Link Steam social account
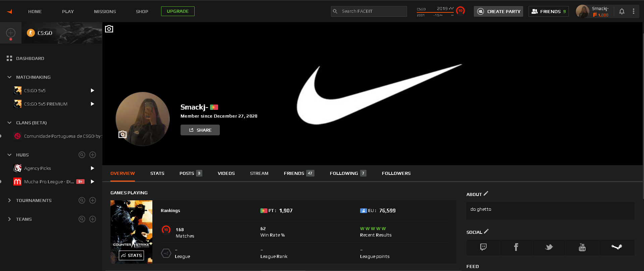Screen dimensions: 644x271 (x=616, y=247)
